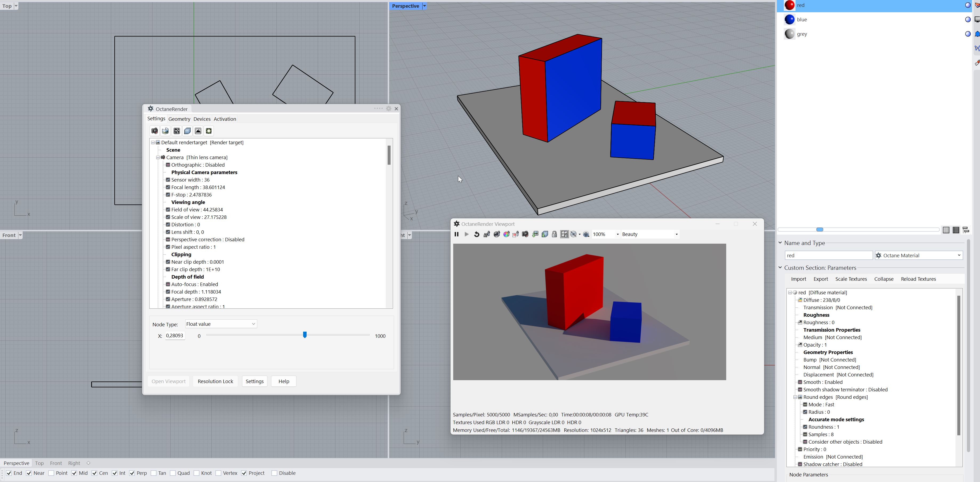The width and height of the screenshot is (980, 482).
Task: Open the Beauty render pass dropdown
Action: pos(650,234)
